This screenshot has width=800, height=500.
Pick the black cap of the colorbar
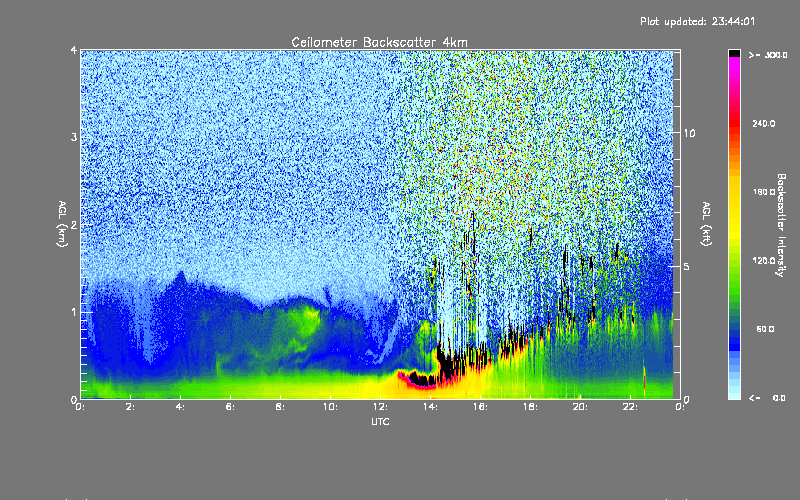click(734, 53)
